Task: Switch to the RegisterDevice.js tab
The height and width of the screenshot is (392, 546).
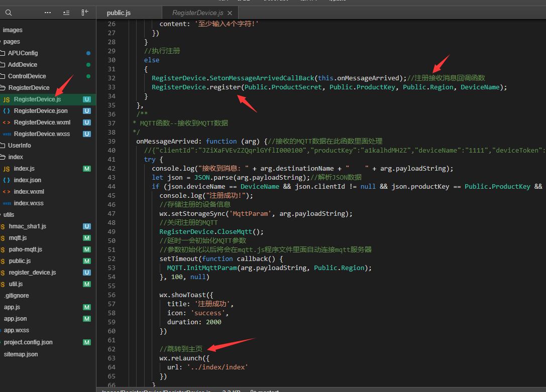Action: (197, 13)
